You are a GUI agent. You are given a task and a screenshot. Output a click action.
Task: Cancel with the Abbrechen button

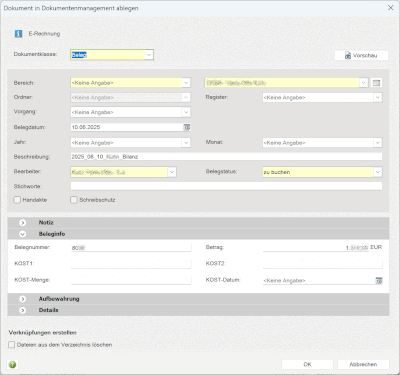pyautogui.click(x=363, y=364)
